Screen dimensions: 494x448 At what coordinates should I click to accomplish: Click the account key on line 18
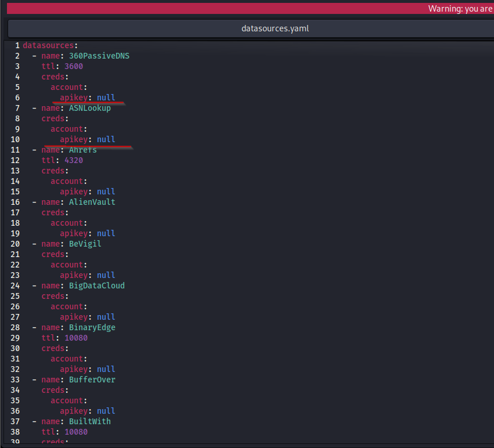point(67,223)
